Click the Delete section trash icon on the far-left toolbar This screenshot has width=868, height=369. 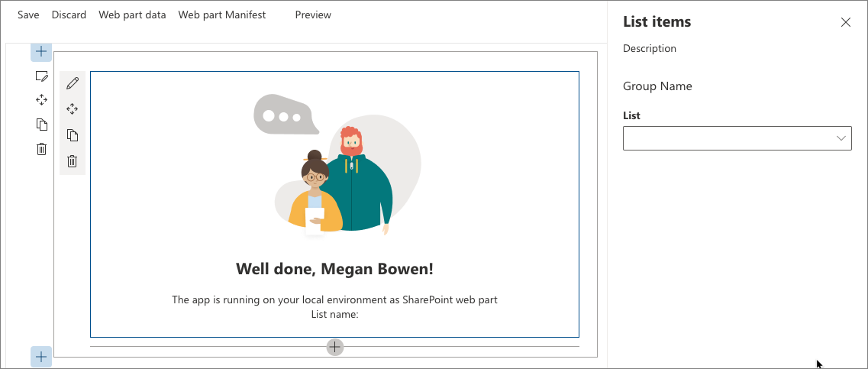point(42,149)
